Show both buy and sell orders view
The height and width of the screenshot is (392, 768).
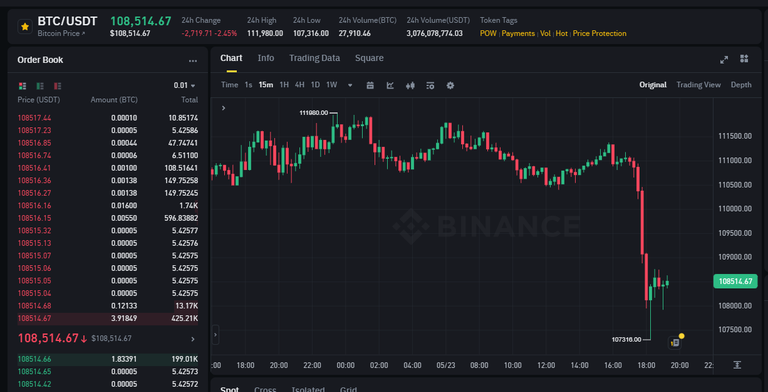pyautogui.click(x=22, y=86)
